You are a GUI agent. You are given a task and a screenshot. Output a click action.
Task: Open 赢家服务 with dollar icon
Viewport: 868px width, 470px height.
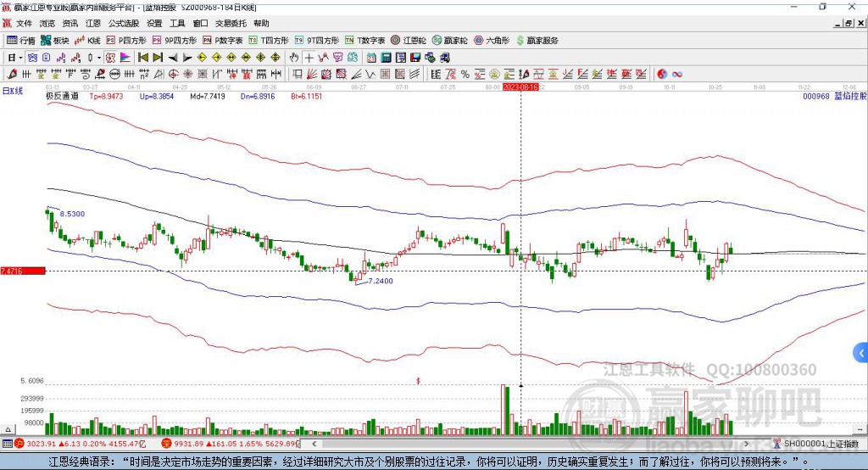(537, 41)
